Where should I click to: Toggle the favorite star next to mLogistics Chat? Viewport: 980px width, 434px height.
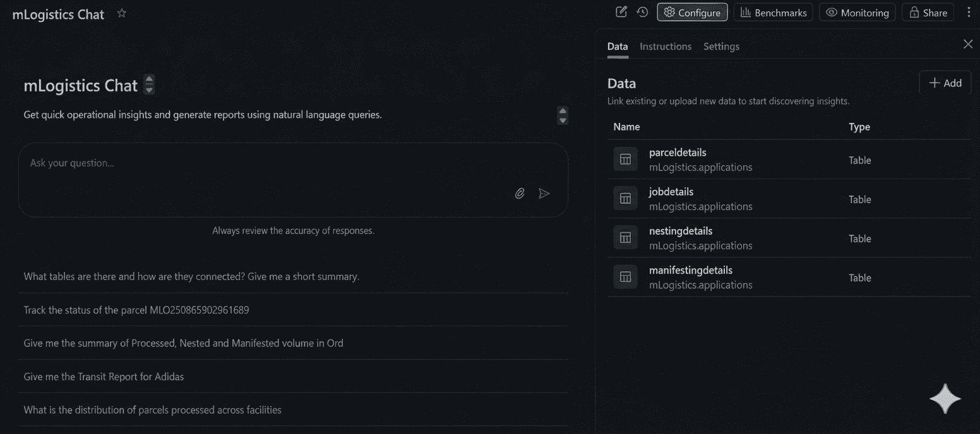point(121,12)
